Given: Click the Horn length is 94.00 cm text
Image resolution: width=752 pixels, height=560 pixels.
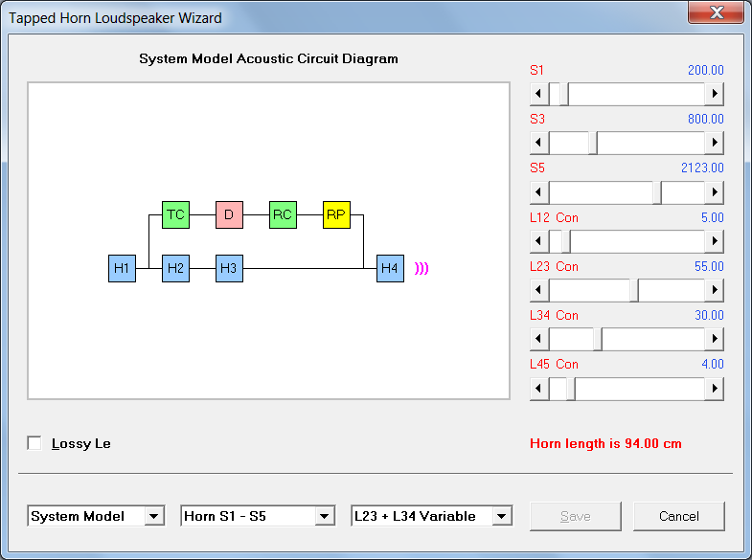Looking at the screenshot, I should pyautogui.click(x=605, y=443).
